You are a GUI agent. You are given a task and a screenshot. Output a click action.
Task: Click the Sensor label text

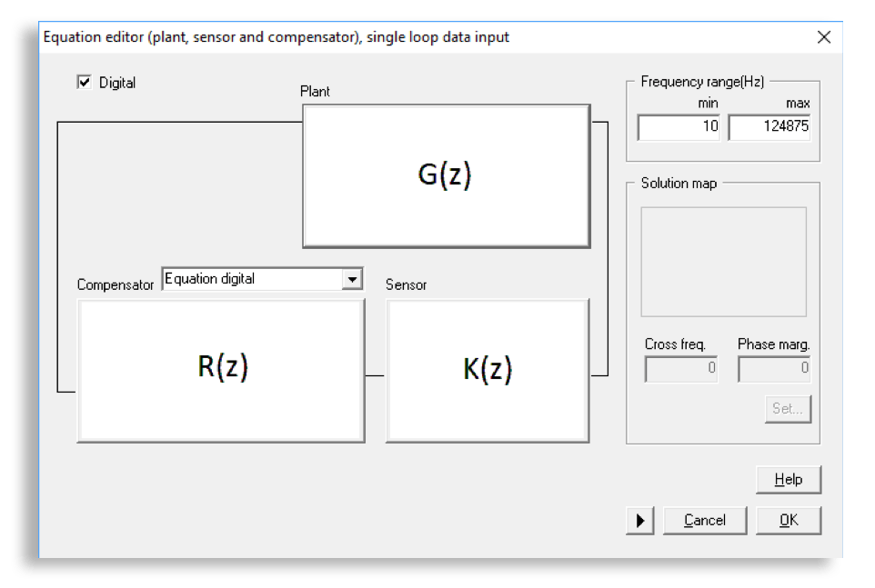(x=406, y=285)
